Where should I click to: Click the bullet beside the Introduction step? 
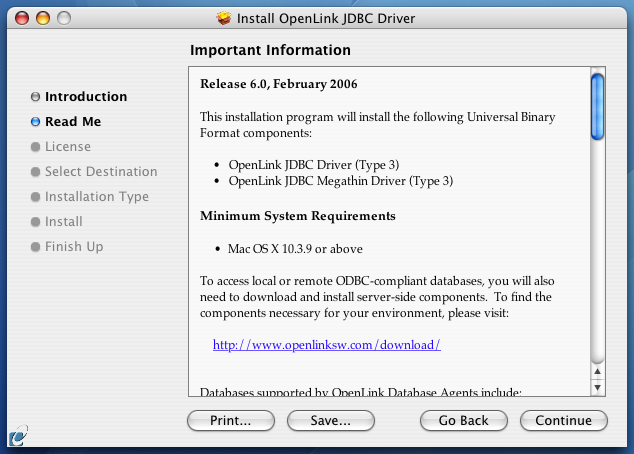(36, 97)
